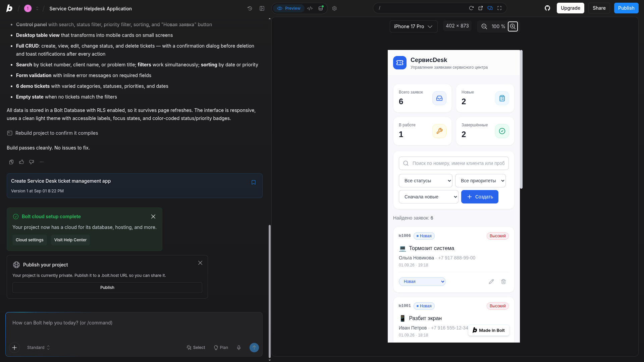
Task: Copy the assistant response
Action: [11, 162]
